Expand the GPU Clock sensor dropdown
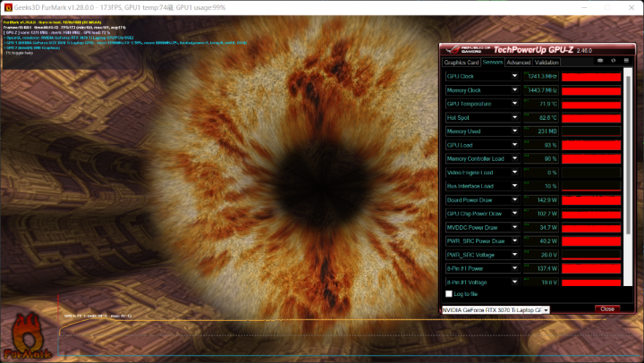 click(514, 76)
